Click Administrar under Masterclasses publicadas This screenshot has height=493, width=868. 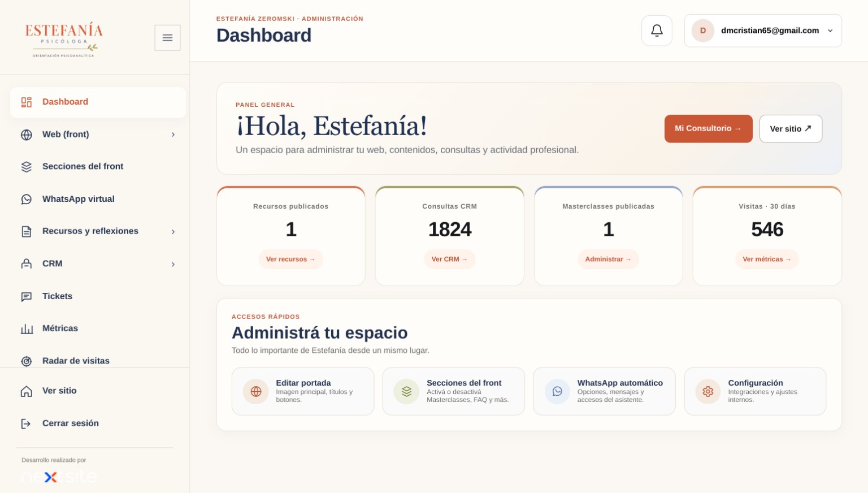click(x=608, y=259)
